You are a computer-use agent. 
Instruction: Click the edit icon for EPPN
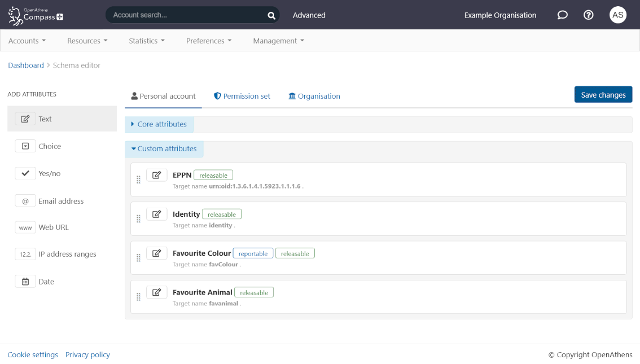coord(157,175)
